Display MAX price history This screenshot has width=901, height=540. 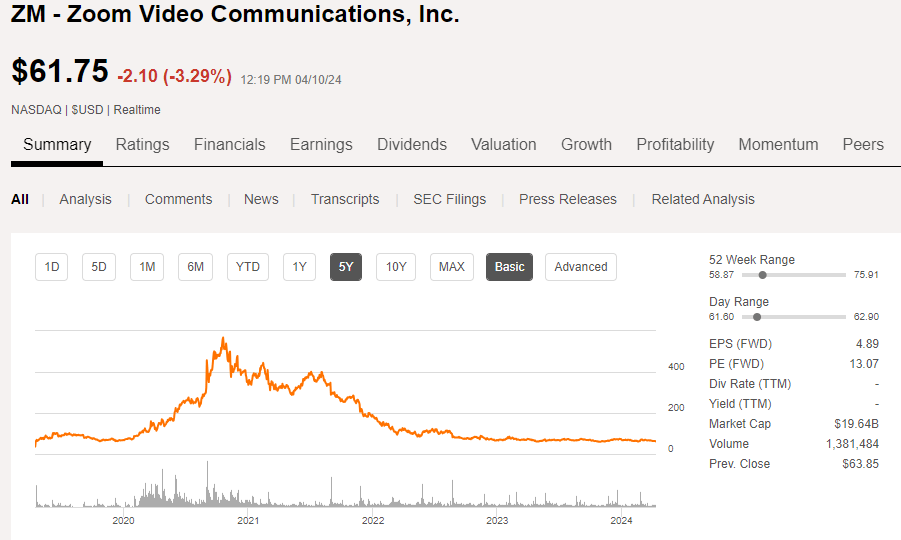[x=452, y=267]
